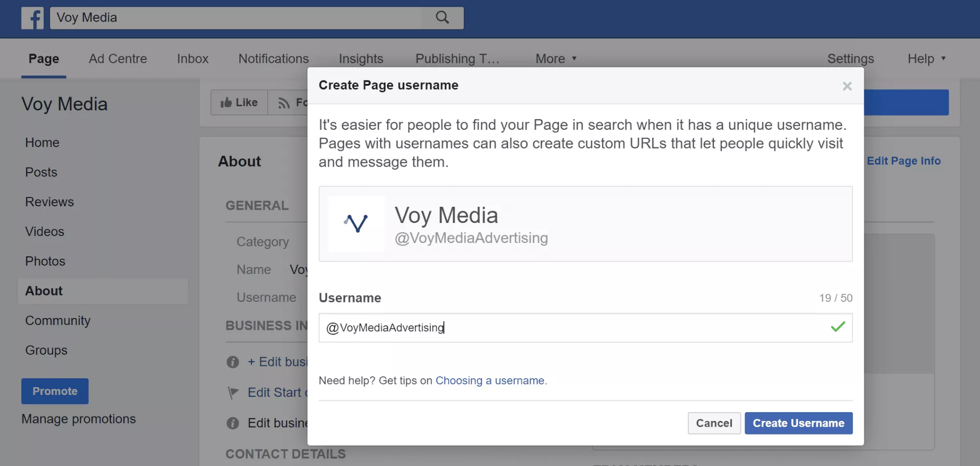Click the Facebook search box
The height and width of the screenshot is (466, 980).
pyautogui.click(x=235, y=18)
